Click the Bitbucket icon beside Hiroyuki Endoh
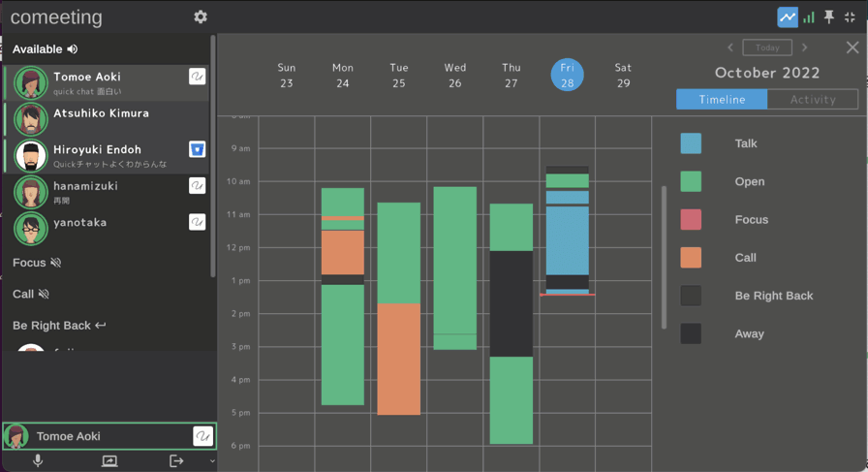Image resolution: width=868 pixels, height=472 pixels. (197, 149)
